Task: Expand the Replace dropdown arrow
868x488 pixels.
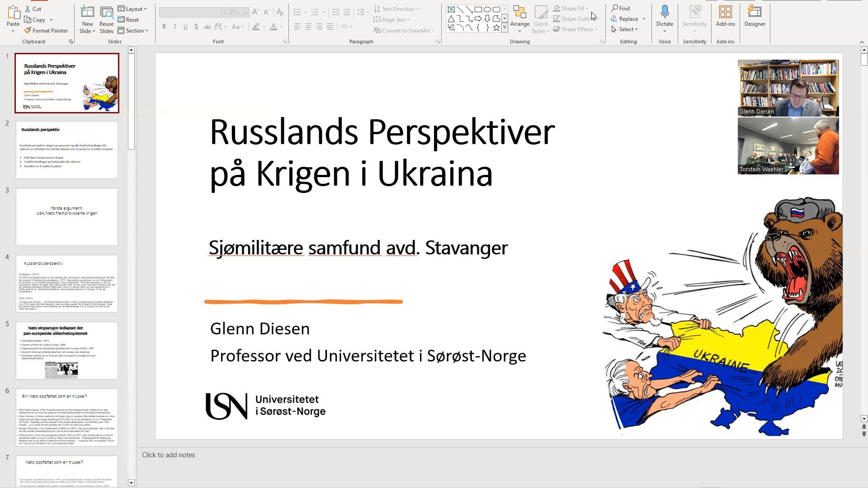Action: click(644, 19)
